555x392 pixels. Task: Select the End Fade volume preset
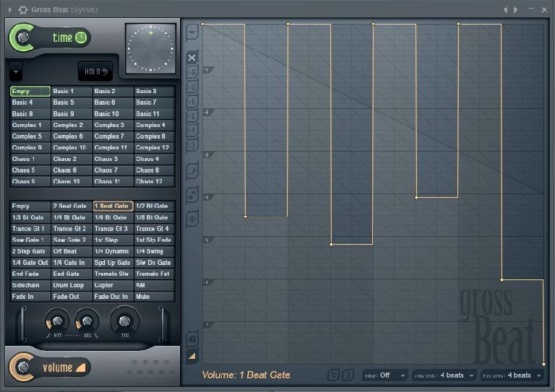[x=30, y=274]
